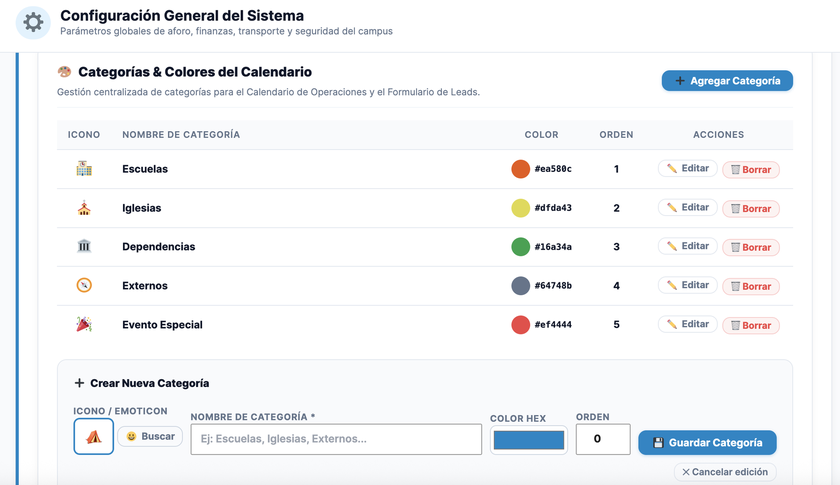Click the #16a34a hex code text
840x485 pixels.
pyautogui.click(x=553, y=247)
